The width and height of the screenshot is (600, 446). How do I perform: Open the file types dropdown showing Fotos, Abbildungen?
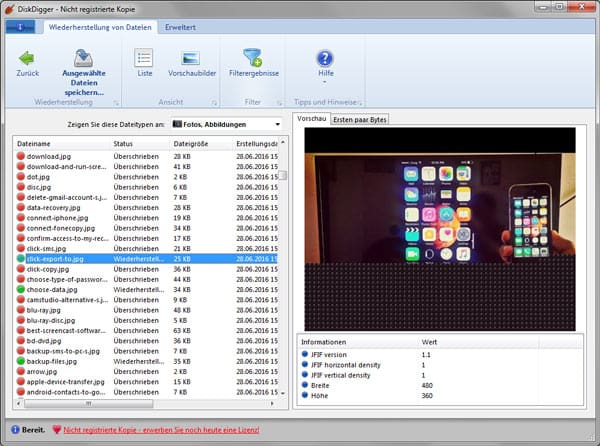coord(226,124)
